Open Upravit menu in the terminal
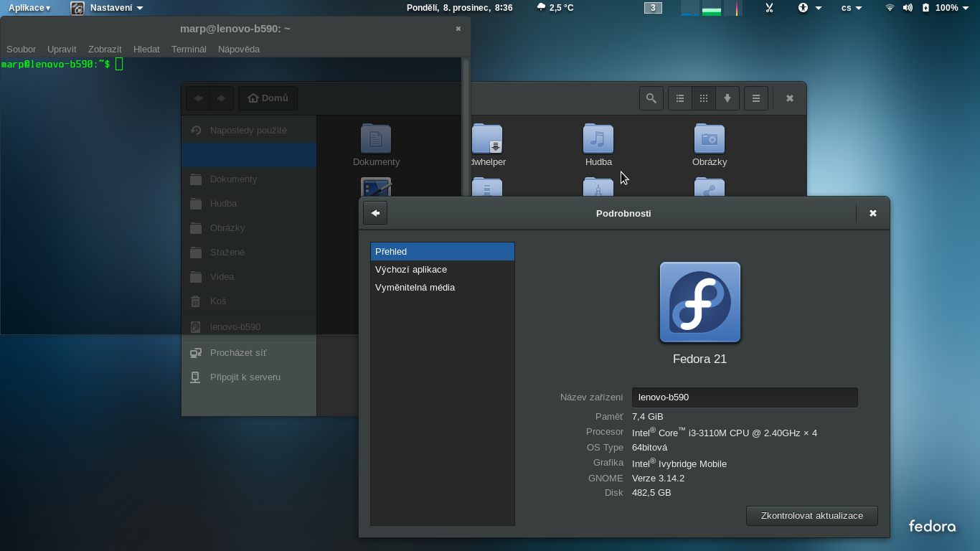The image size is (980, 551). (x=62, y=49)
